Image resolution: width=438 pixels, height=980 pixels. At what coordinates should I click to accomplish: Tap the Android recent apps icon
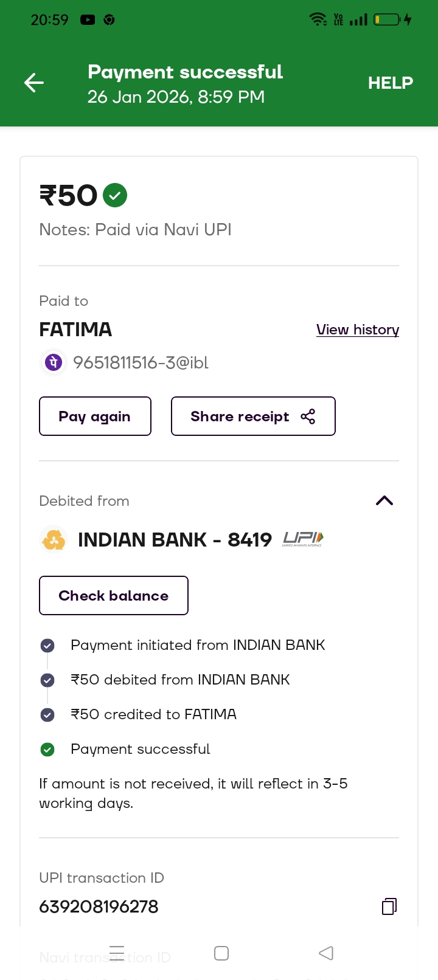[117, 953]
